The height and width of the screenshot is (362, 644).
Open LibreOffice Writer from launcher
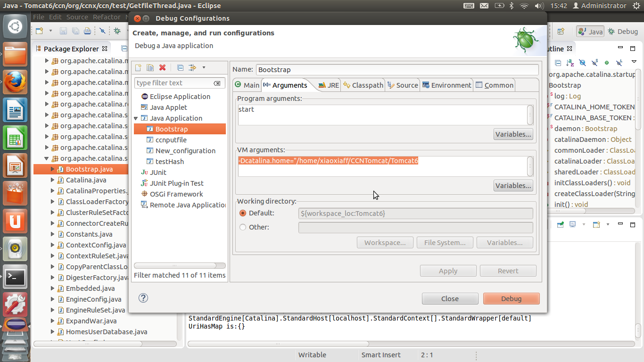(15, 110)
